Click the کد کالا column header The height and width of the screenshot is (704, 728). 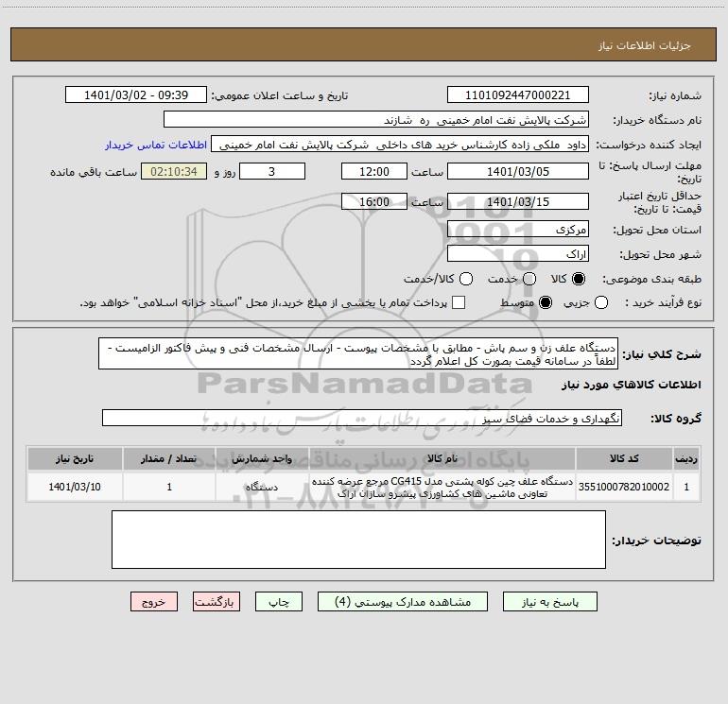[624, 458]
